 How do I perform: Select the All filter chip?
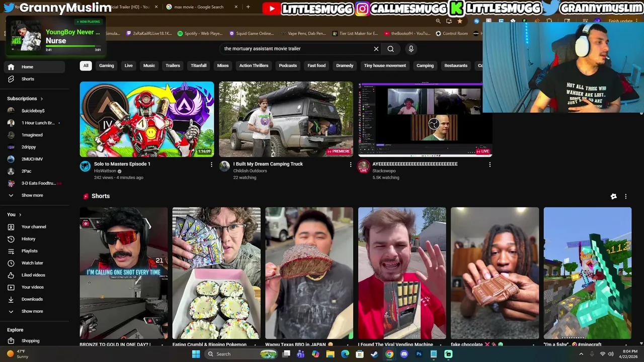click(x=86, y=65)
